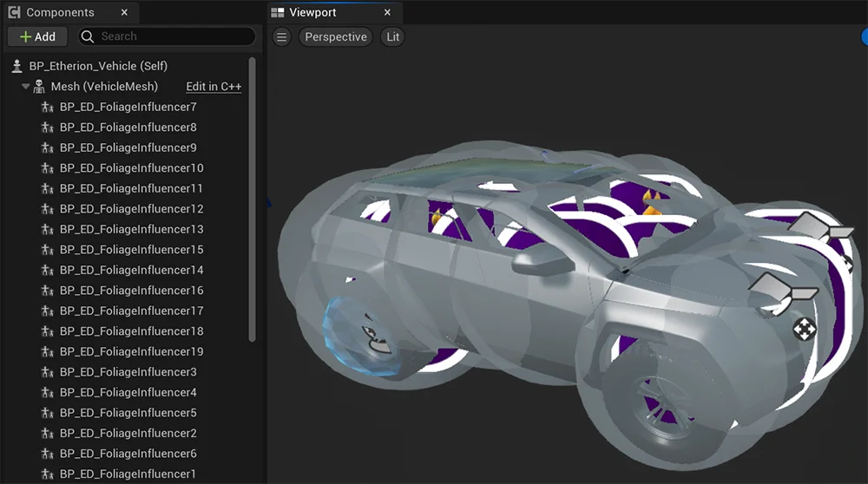Click the Components panel vertical scrollbar

tap(253, 199)
